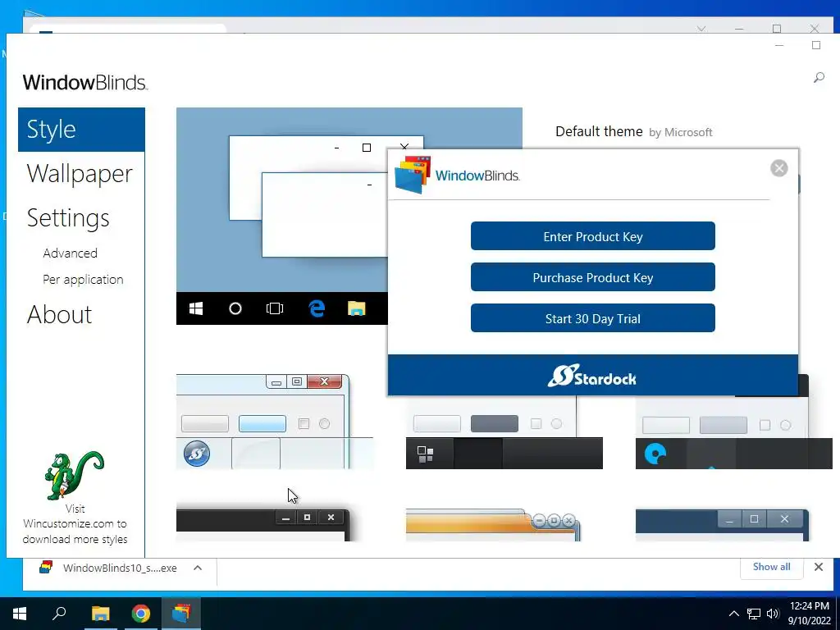Screen dimensions: 840x630
Task: Go to Advanced settings
Action: pyautogui.click(x=71, y=253)
